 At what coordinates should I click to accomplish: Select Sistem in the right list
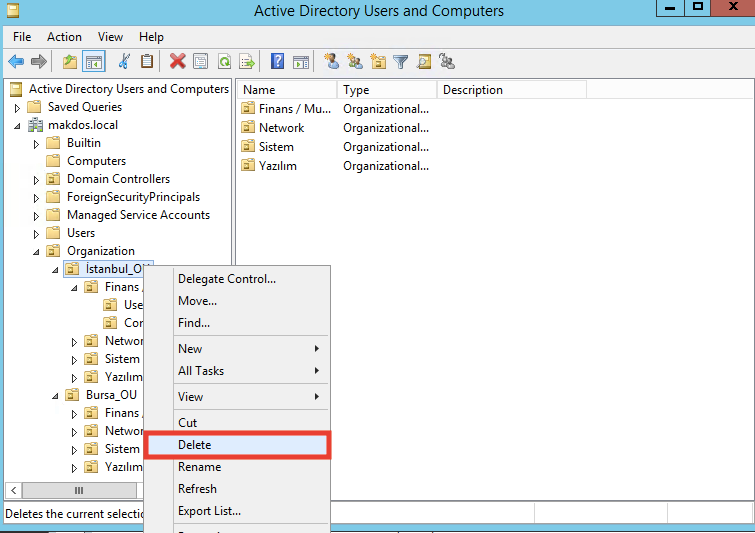click(x=276, y=147)
